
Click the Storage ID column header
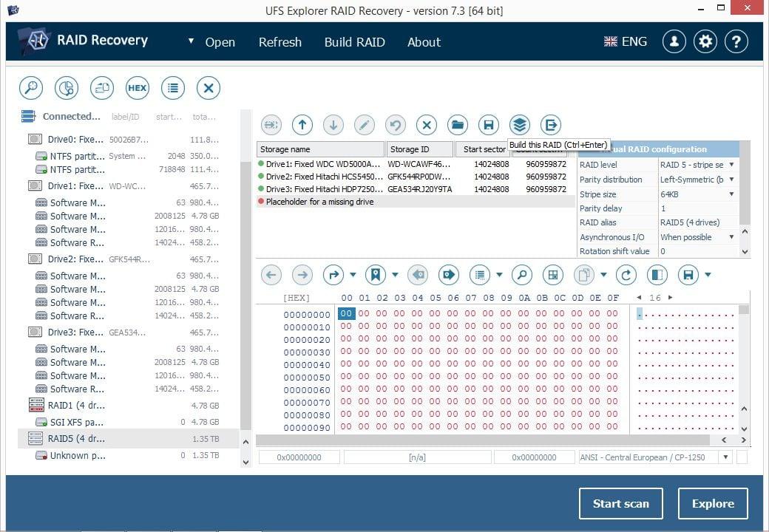(420, 149)
